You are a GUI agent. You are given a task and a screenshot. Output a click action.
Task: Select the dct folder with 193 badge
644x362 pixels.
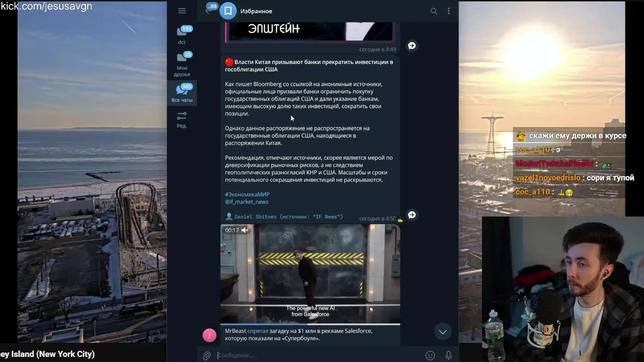[182, 35]
